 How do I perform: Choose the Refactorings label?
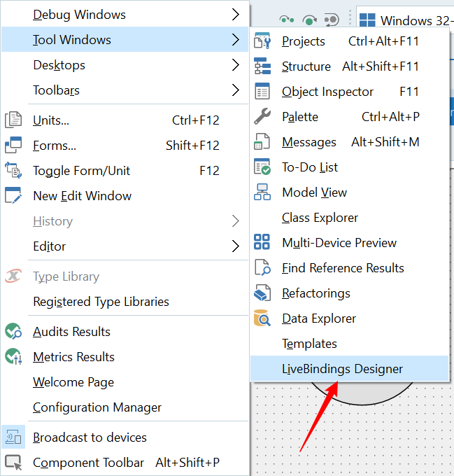[316, 293]
